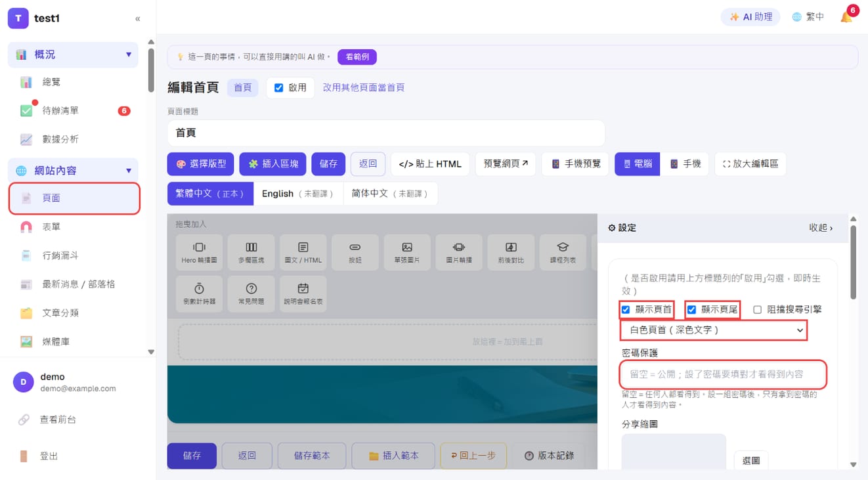Select the 繁體中文 language tab
This screenshot has height=480, width=868.
[x=210, y=194]
